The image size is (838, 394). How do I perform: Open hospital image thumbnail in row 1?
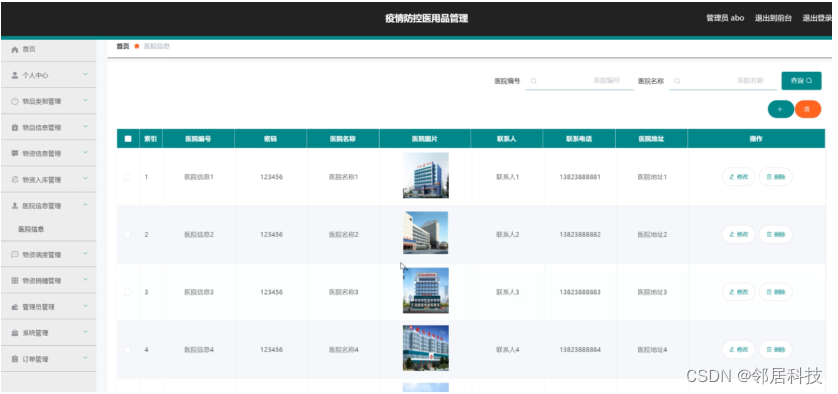425,175
